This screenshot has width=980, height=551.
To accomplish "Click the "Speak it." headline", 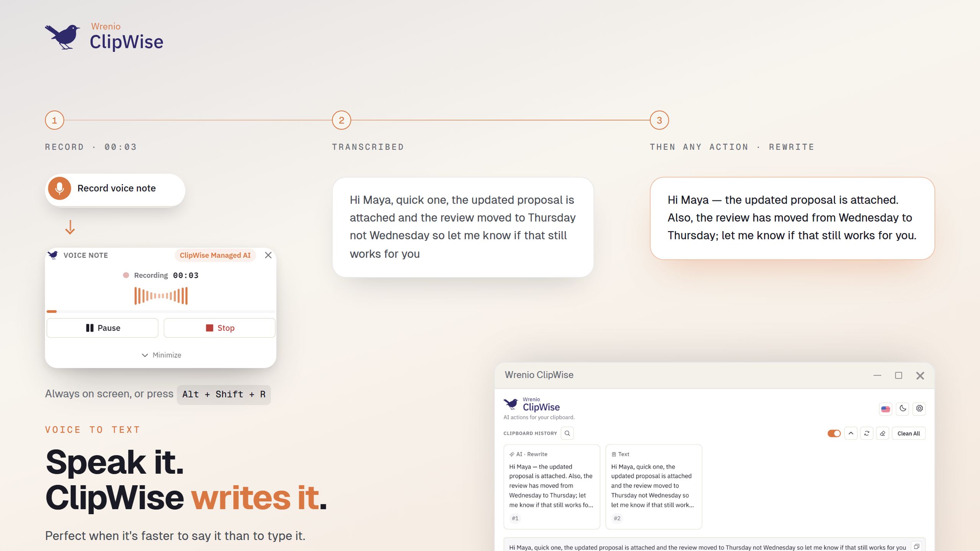I will pyautogui.click(x=114, y=462).
